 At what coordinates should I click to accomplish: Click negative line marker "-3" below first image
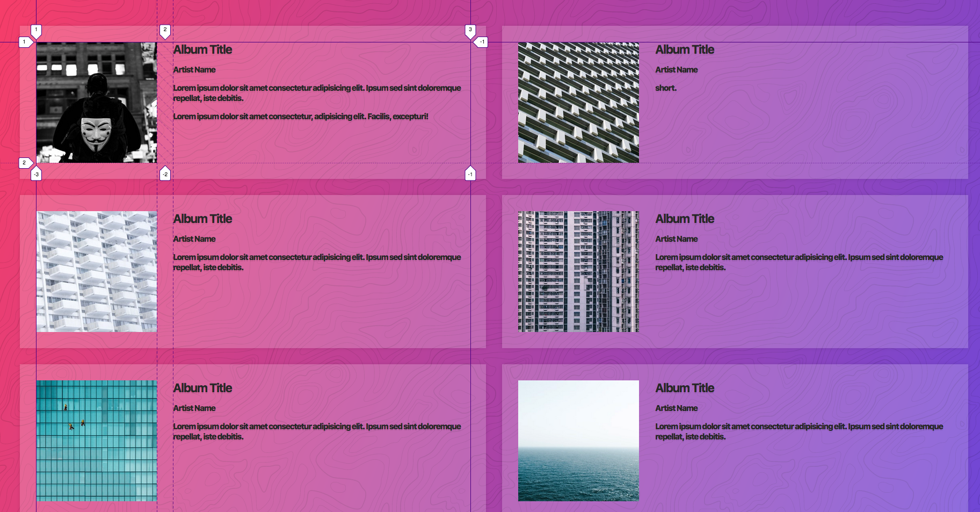click(36, 174)
